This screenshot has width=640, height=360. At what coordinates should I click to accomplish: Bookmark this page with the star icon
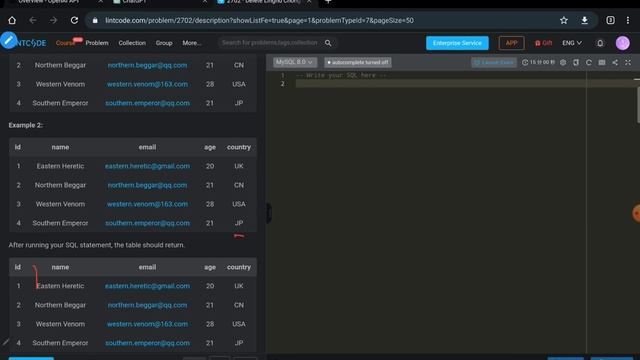point(564,20)
